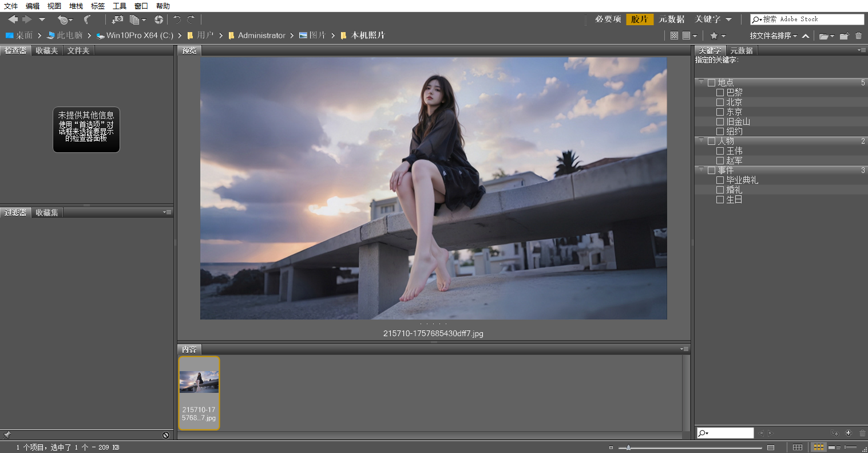The width and height of the screenshot is (868, 453).
Task: Click the boomerang return-to-application icon
Action: [x=86, y=19]
